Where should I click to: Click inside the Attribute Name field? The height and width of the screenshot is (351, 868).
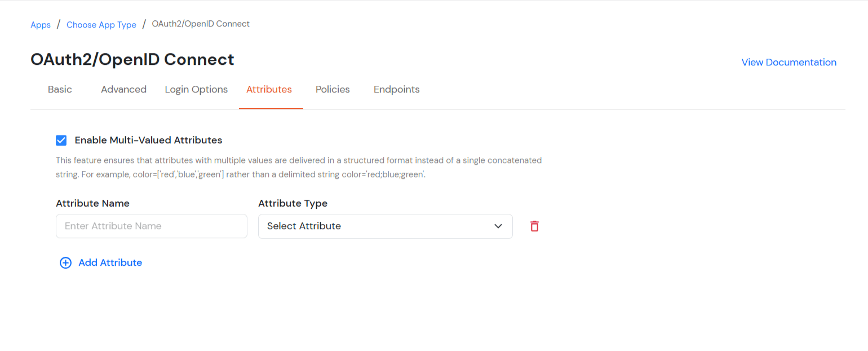[x=151, y=226]
